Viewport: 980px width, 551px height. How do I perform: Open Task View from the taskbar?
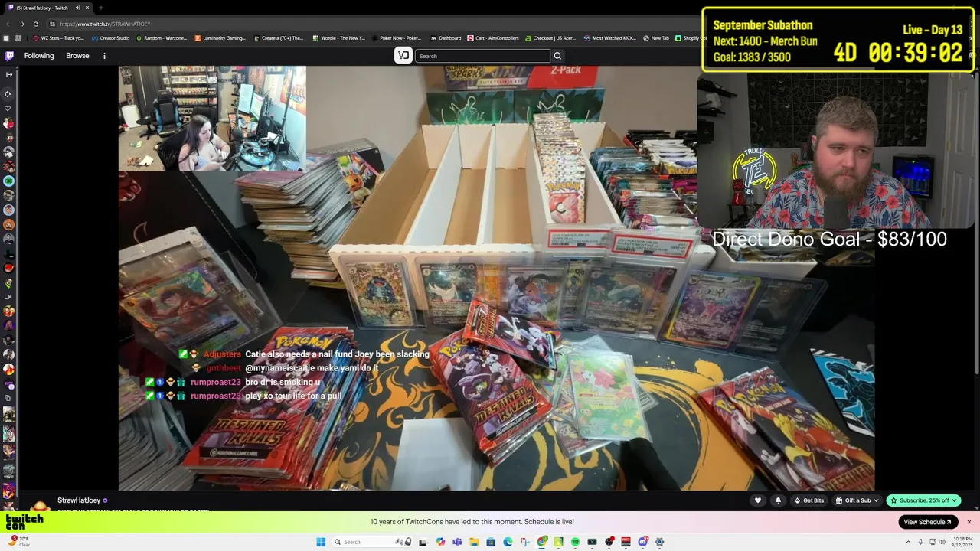423,542
